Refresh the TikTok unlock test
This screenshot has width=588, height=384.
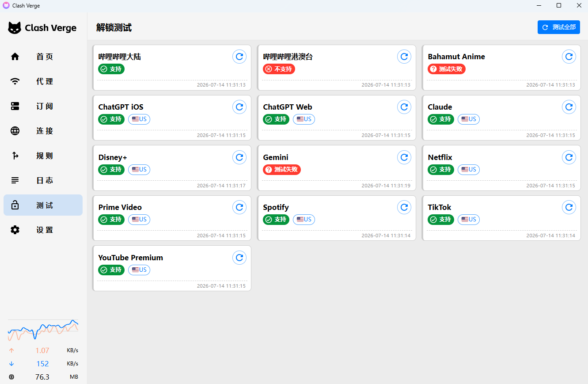(x=569, y=207)
